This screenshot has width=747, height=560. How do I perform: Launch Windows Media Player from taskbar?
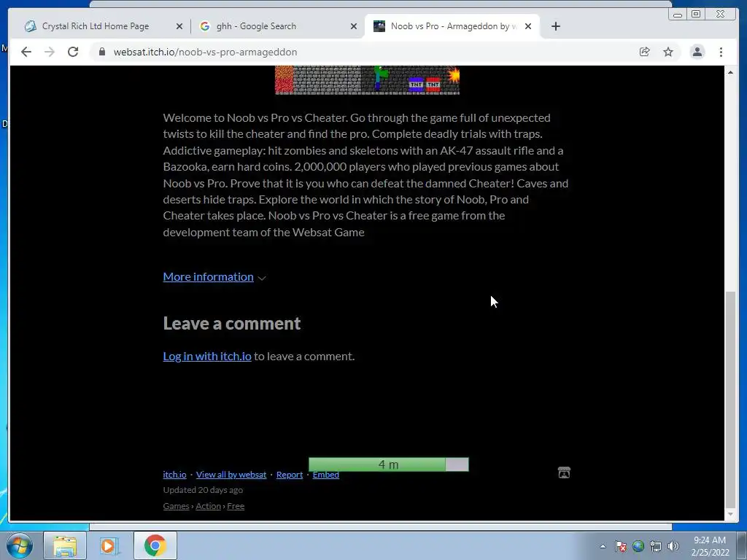click(x=109, y=545)
